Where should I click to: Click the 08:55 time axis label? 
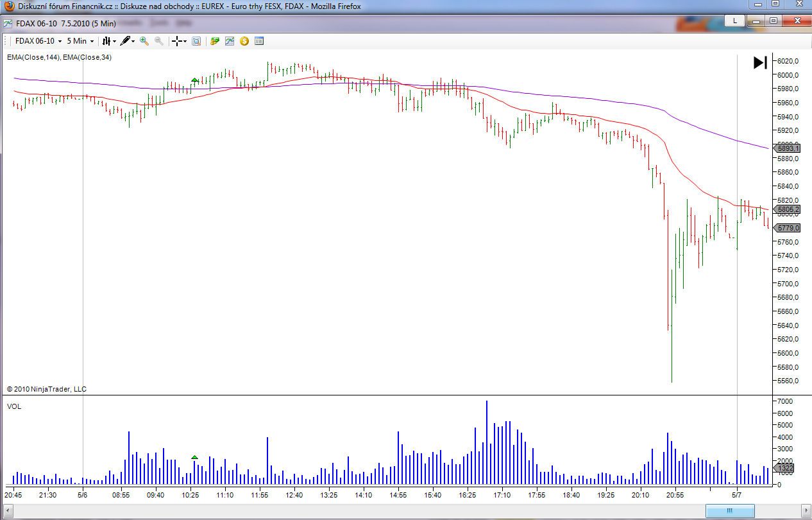click(x=121, y=495)
